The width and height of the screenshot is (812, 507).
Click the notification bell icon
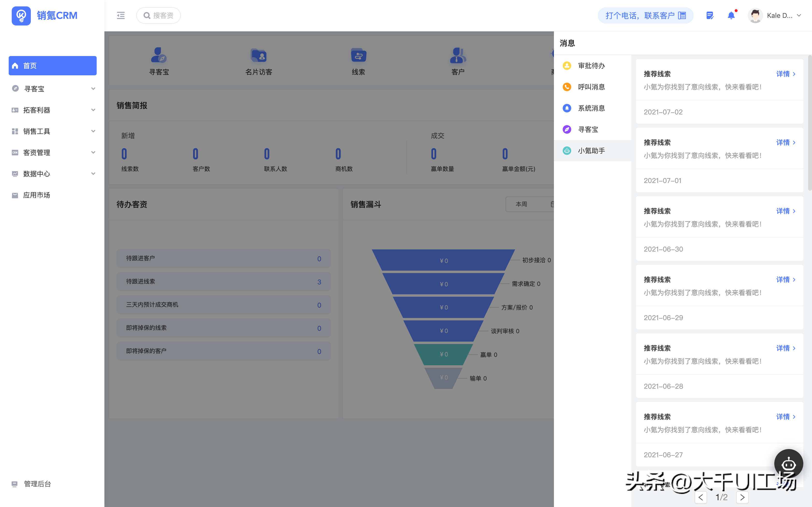(x=731, y=15)
